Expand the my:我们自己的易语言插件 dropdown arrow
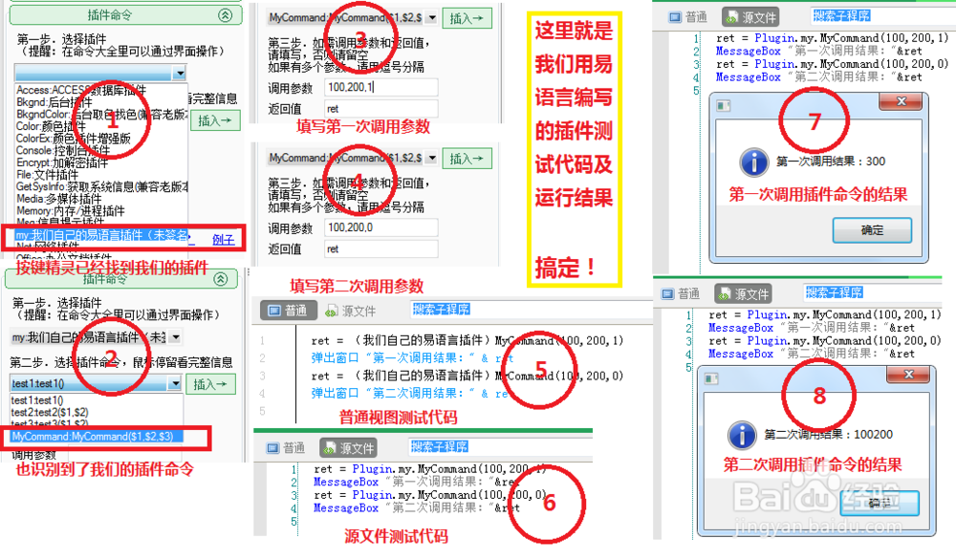This screenshot has height=560, width=956. click(176, 337)
